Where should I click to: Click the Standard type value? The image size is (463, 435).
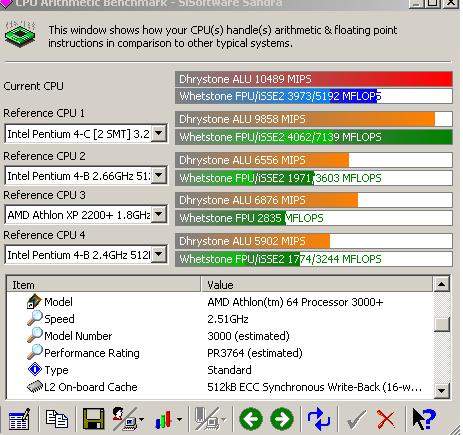(229, 370)
